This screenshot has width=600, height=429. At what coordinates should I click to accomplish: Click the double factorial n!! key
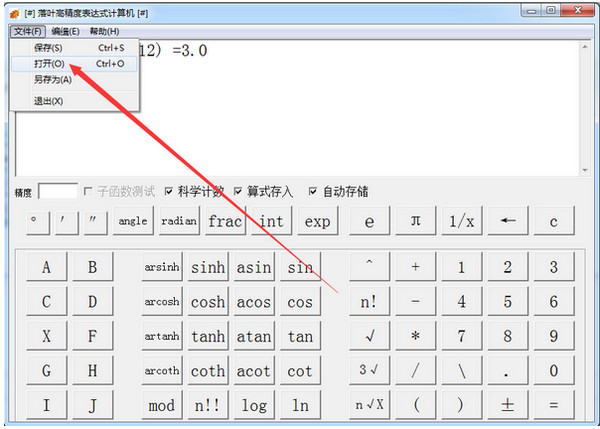point(208,405)
